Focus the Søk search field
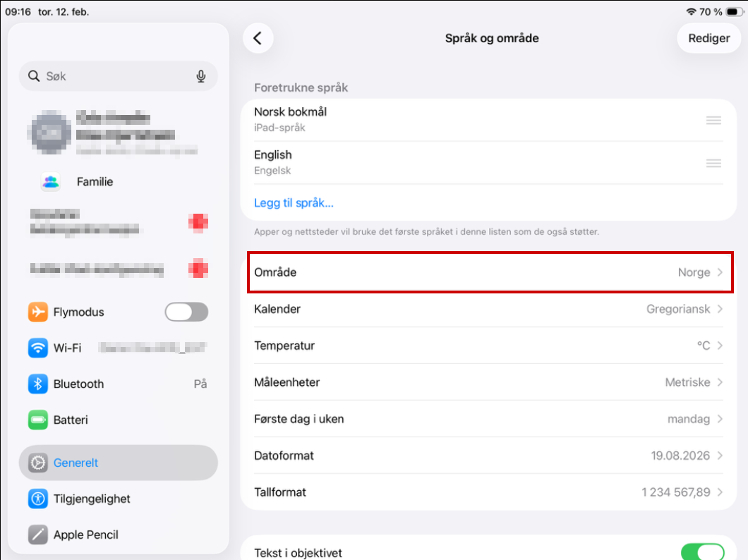Viewport: 748px width, 560px height. (119, 76)
